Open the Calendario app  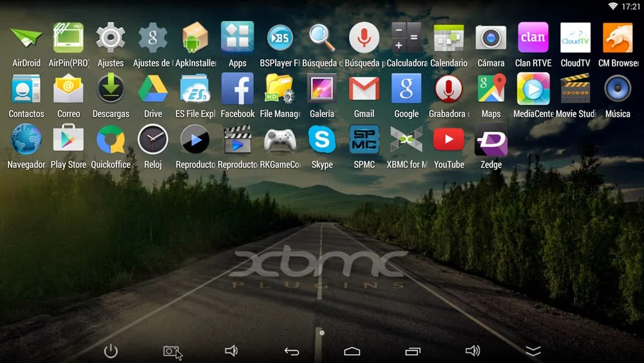pos(448,38)
